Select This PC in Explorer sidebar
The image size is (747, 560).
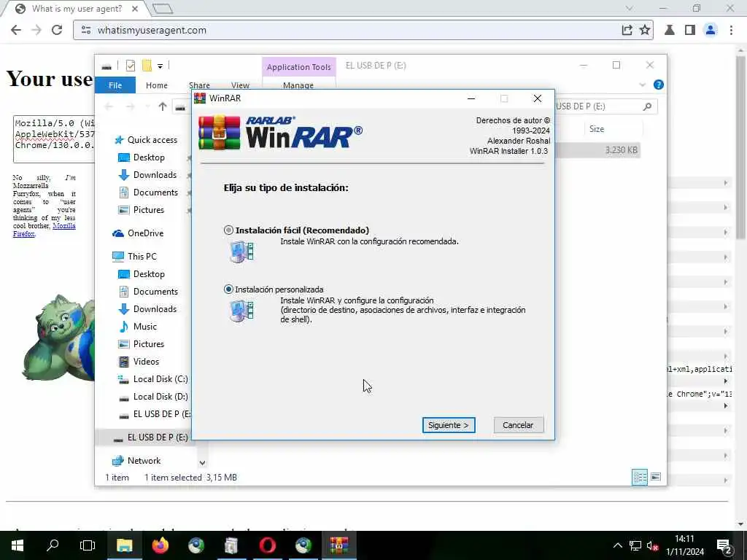142,257
